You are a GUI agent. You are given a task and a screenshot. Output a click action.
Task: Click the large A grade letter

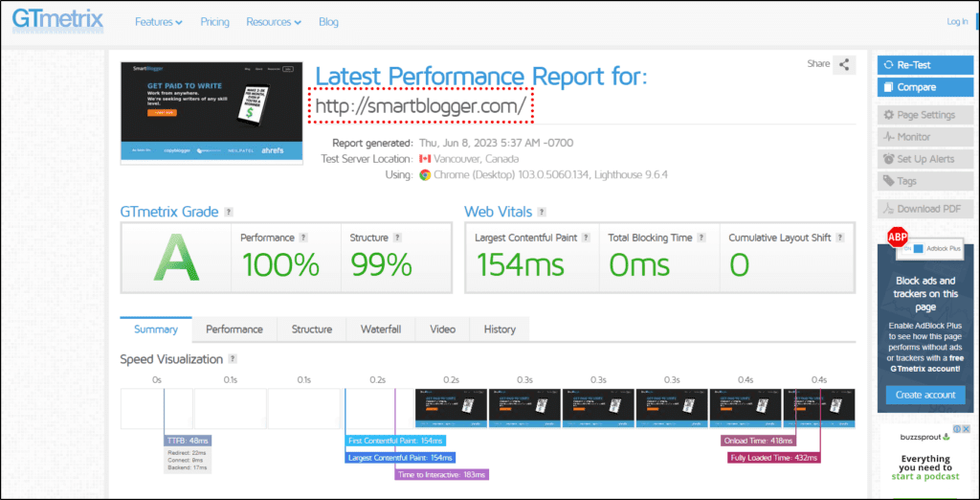pyautogui.click(x=176, y=256)
